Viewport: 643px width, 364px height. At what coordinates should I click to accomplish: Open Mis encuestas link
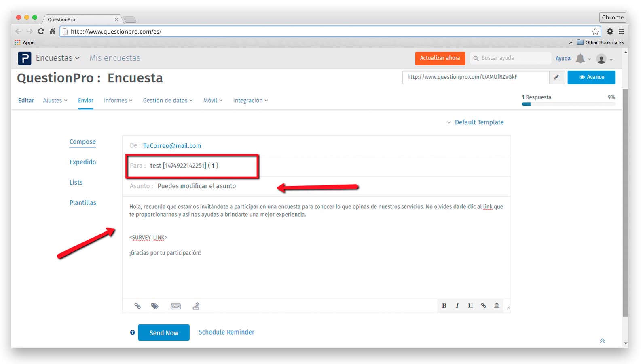(x=115, y=58)
